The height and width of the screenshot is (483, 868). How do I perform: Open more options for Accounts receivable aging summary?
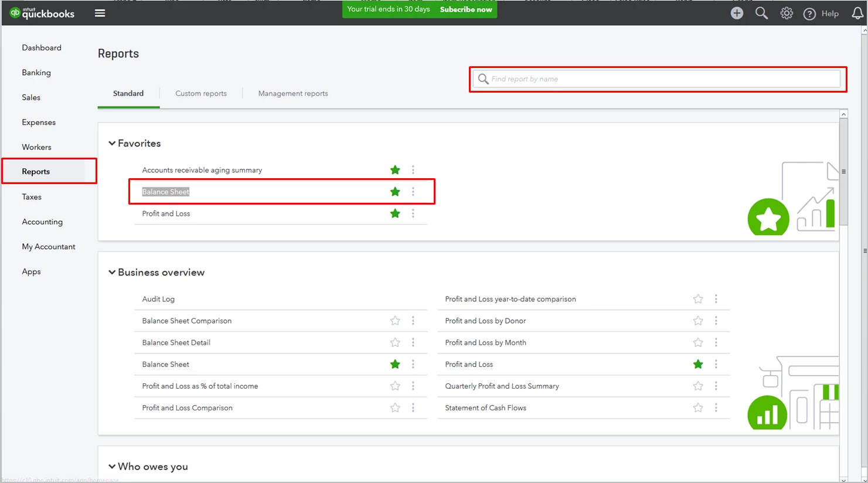(413, 170)
